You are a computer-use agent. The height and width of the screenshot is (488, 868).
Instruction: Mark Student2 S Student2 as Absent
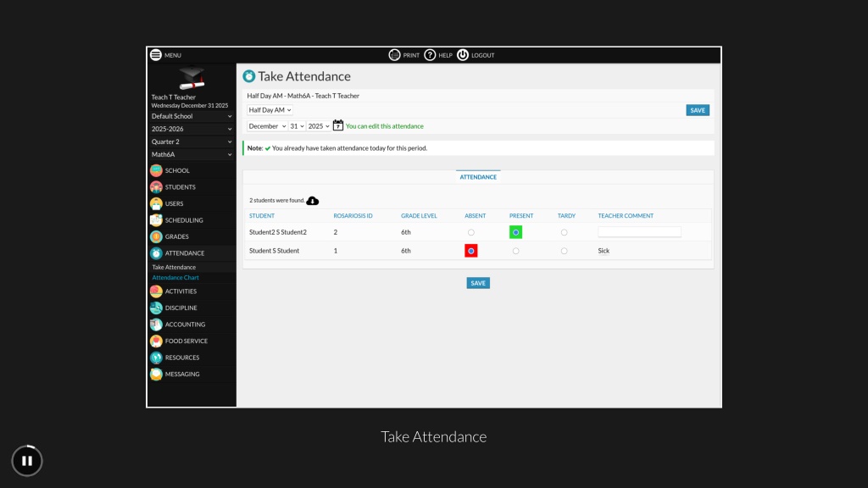tap(471, 232)
